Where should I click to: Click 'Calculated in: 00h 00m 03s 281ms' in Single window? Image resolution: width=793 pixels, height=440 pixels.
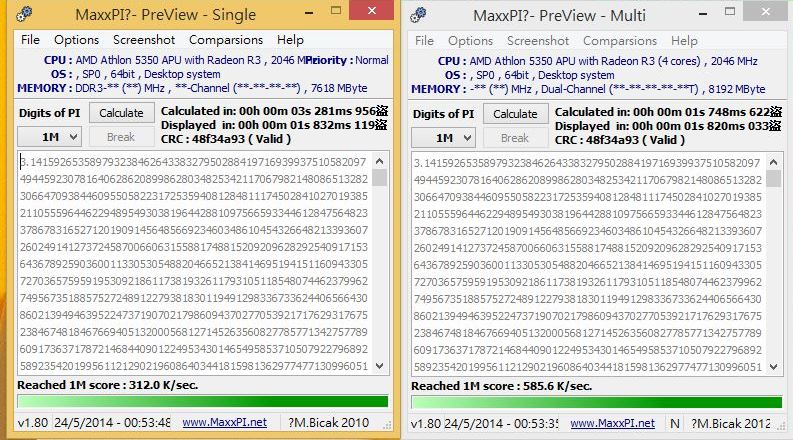click(x=274, y=111)
